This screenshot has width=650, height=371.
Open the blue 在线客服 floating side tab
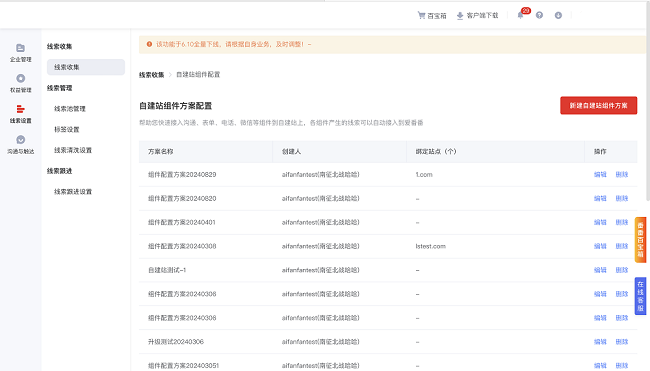point(640,296)
